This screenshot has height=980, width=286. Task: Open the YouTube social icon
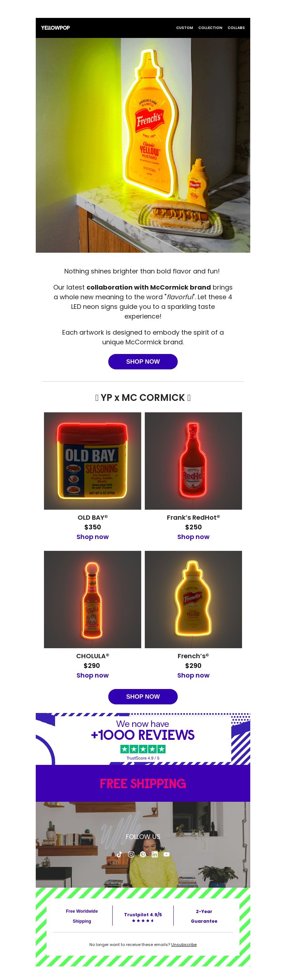click(166, 854)
